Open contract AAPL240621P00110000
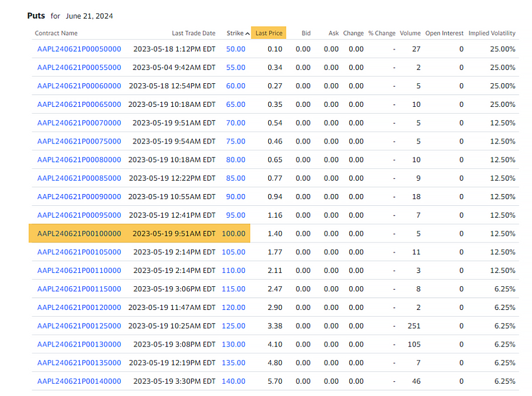Viewport: 532px width, 396px height. pos(79,271)
